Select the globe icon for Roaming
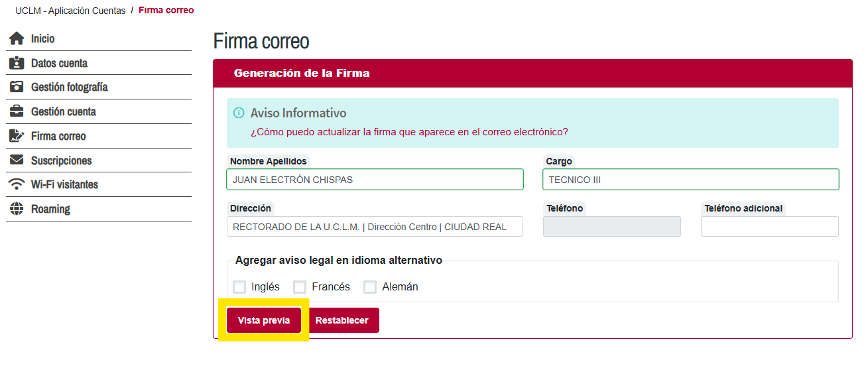The width and height of the screenshot is (868, 366). pos(17,209)
